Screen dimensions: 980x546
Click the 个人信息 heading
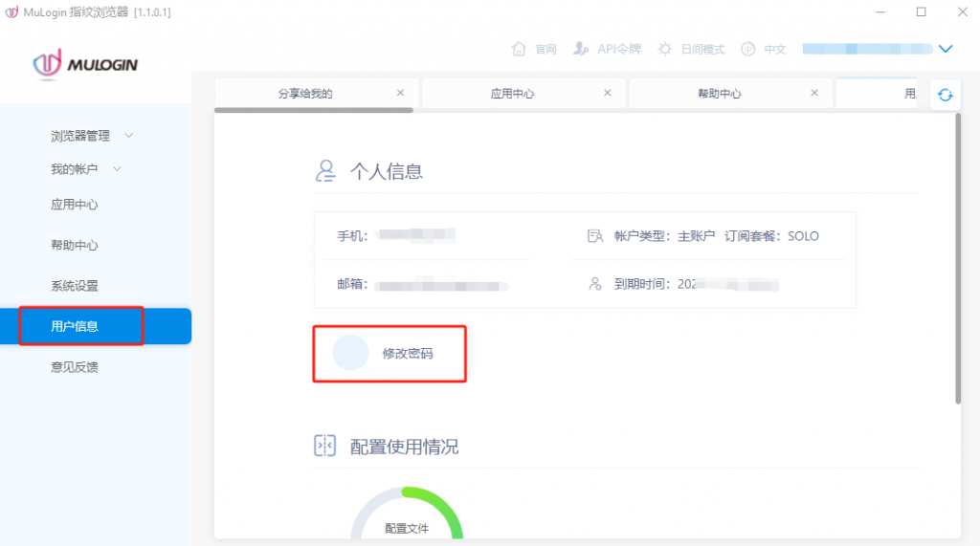coord(387,171)
